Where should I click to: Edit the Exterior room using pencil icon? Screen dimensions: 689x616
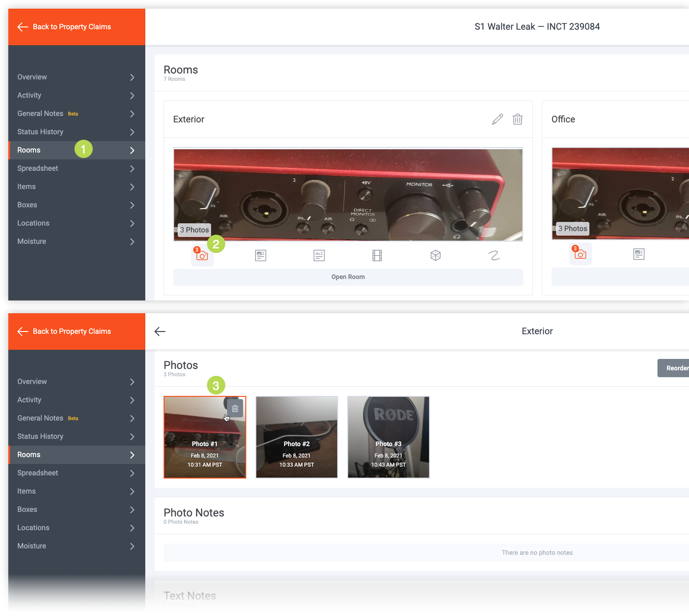click(x=497, y=119)
